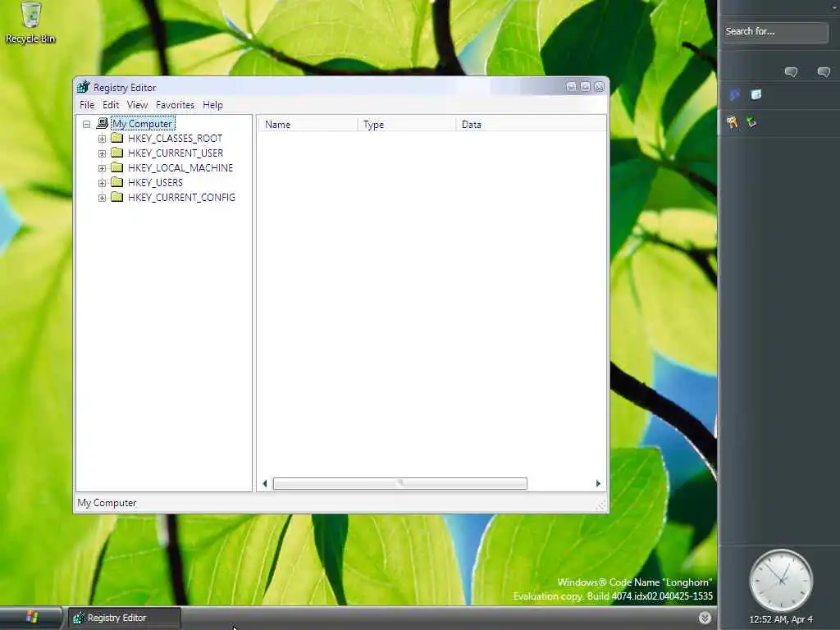
Task: Click the Registry Editor taskbar button
Action: (125, 618)
